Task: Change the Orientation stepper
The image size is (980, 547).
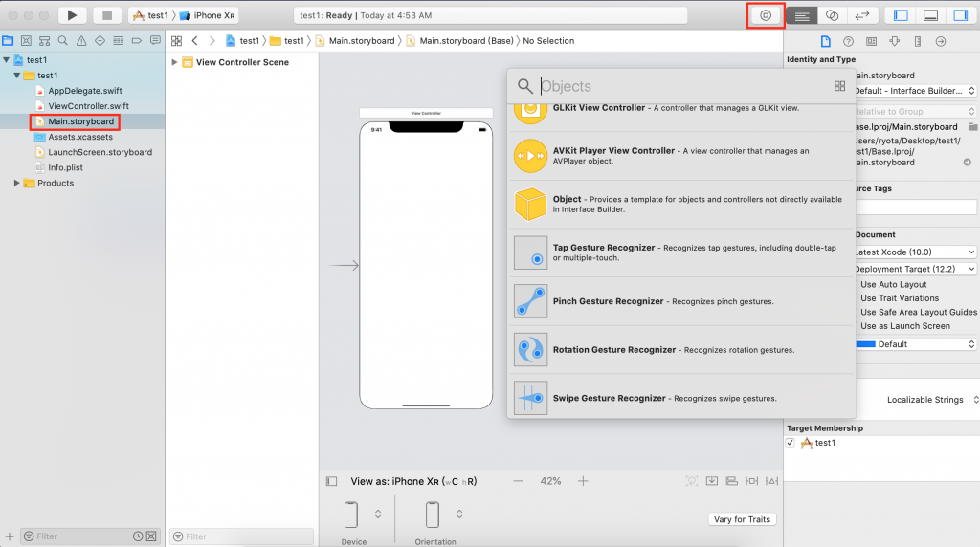Action: pyautogui.click(x=459, y=514)
